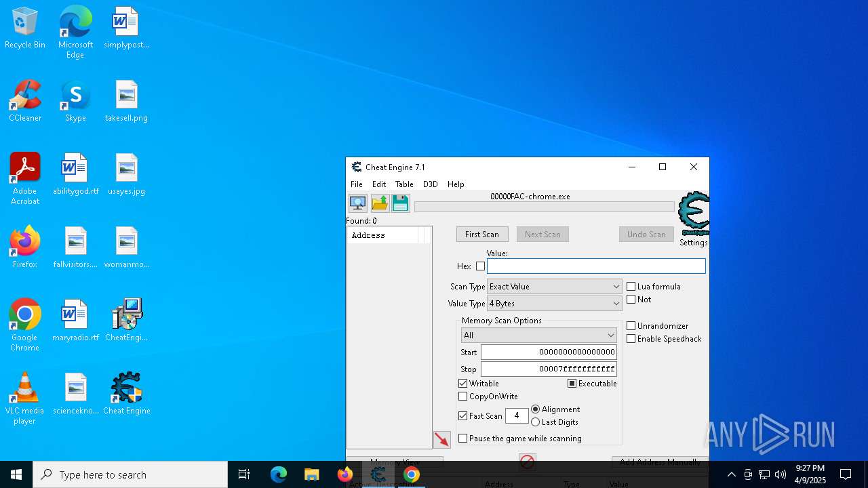Click the Stop address field
Image resolution: width=868 pixels, height=488 pixels.
click(x=549, y=369)
